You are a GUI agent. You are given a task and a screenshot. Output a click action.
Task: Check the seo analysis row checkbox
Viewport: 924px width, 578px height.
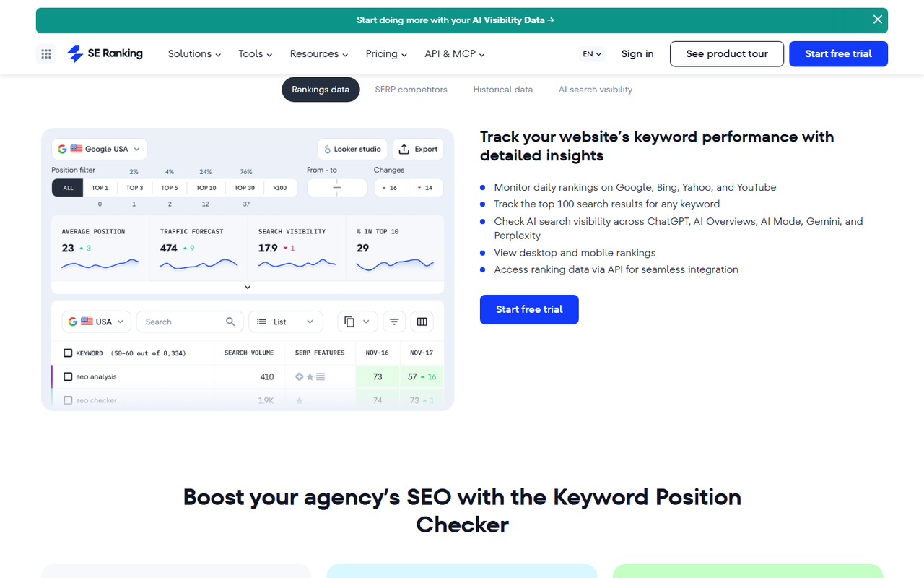pyautogui.click(x=68, y=376)
